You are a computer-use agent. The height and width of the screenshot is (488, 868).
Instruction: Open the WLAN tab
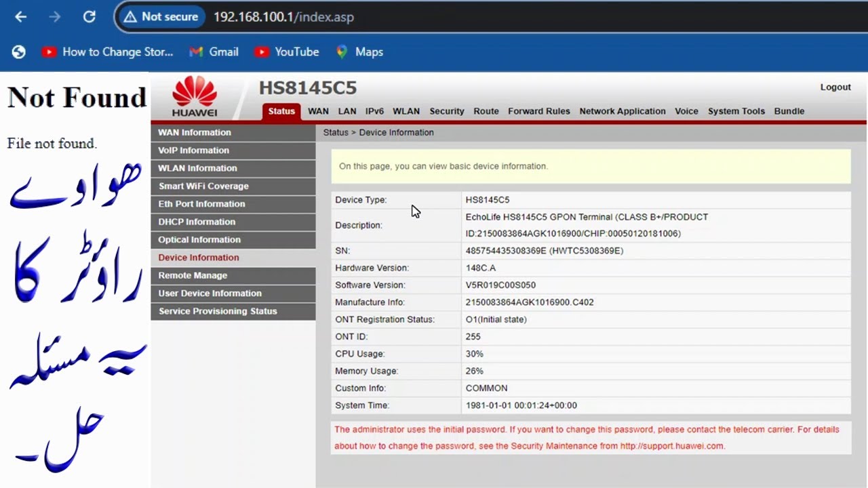[x=406, y=111]
